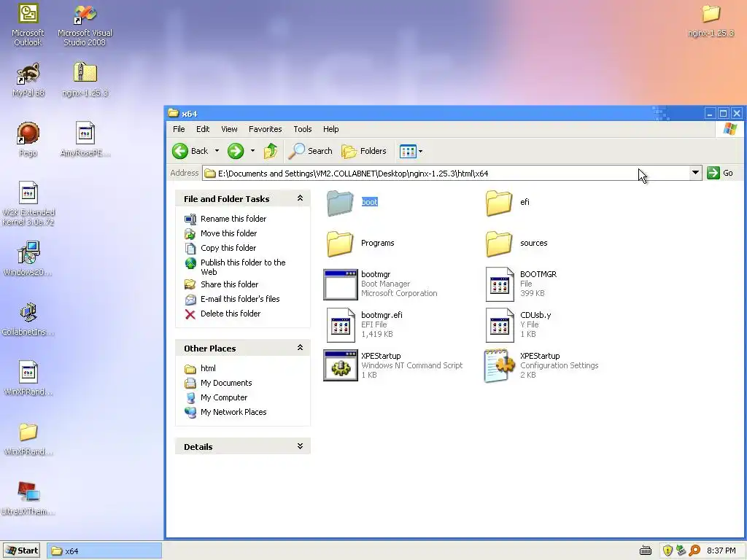Click the orange magnifier tray icon

pyautogui.click(x=694, y=551)
